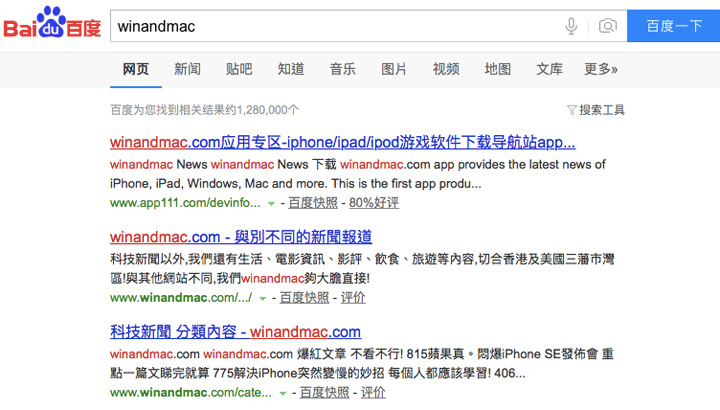Viewport: 720px width, 410px height.
Task: Expand dropdown arrow beside www.app111.com URL
Action: (x=271, y=204)
